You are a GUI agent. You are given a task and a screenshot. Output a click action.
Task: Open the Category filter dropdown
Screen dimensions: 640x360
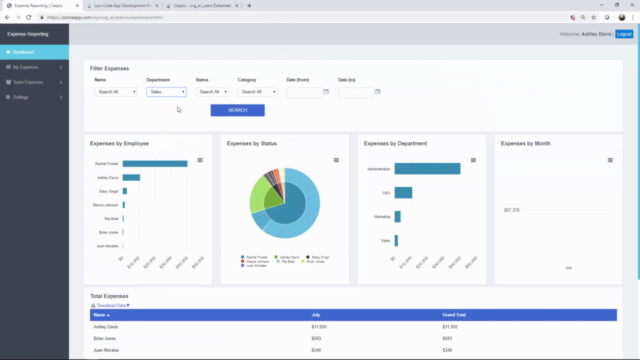point(258,92)
